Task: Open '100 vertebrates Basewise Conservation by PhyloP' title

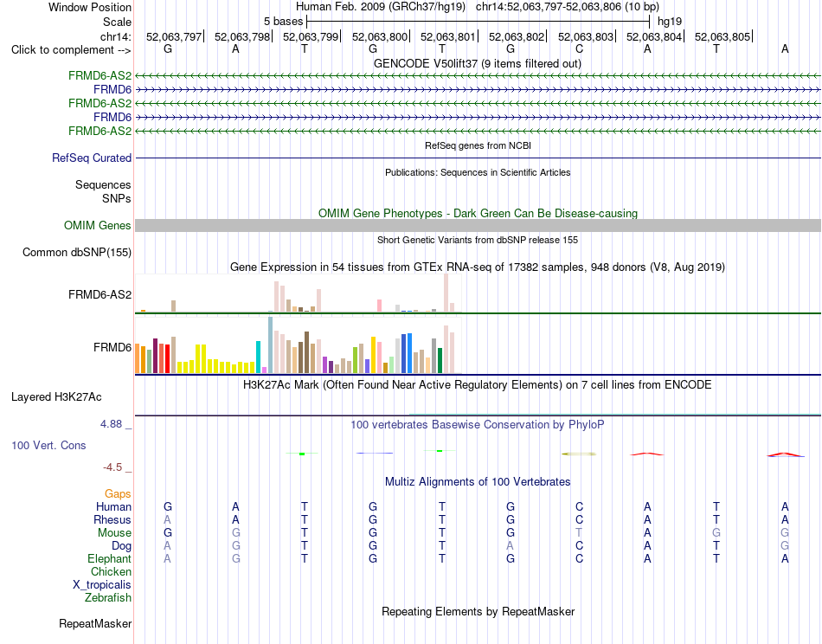Action: [x=478, y=425]
